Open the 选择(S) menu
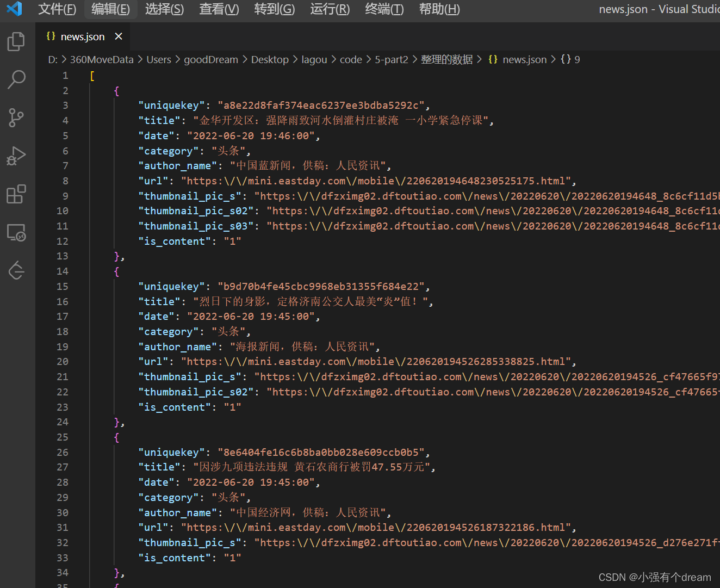Viewport: 720px width, 588px height. (x=165, y=9)
